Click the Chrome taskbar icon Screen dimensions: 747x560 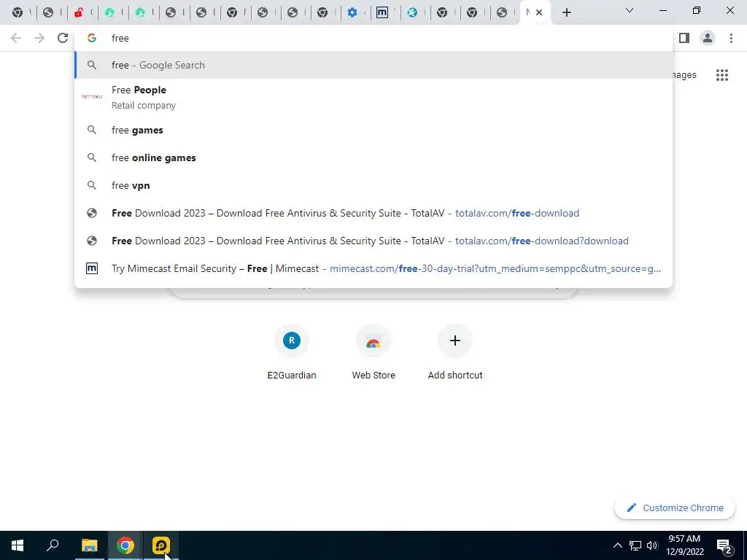(125, 545)
